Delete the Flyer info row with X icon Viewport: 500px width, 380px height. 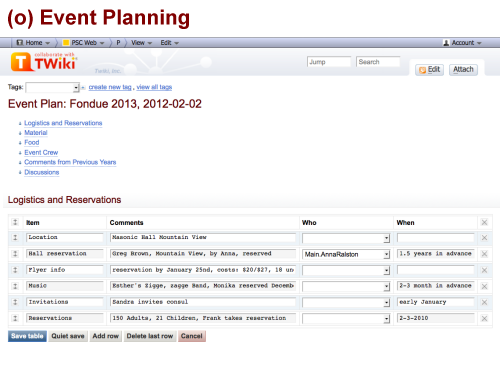click(484, 270)
